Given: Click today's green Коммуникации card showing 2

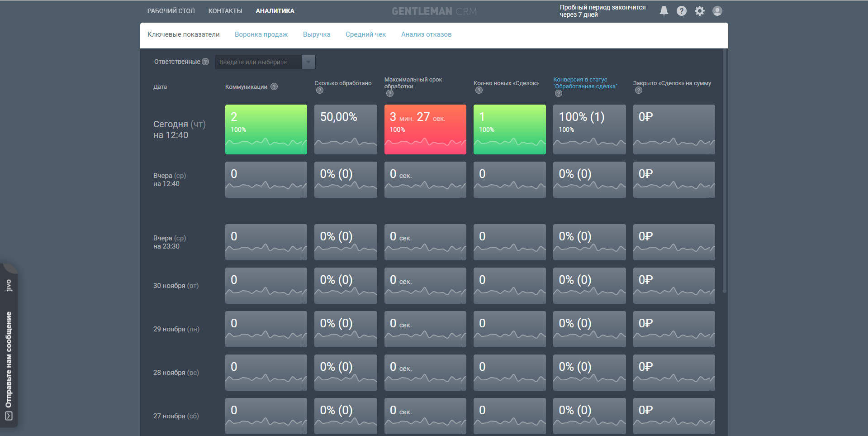Looking at the screenshot, I should (266, 129).
